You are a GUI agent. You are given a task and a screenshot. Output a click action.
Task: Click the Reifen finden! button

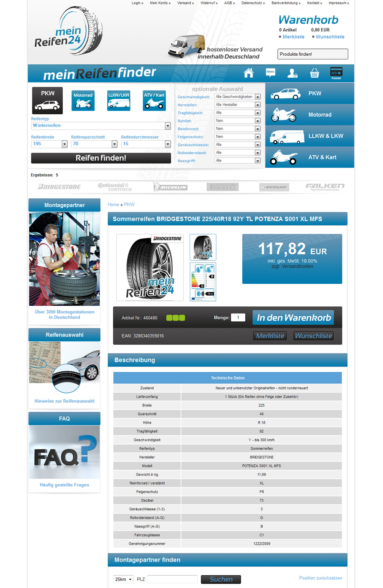(101, 158)
